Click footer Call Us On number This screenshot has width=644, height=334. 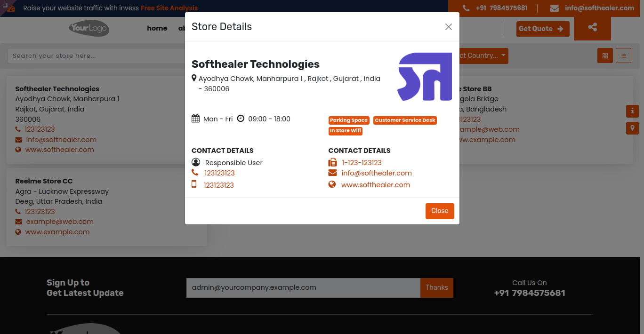[x=530, y=293]
